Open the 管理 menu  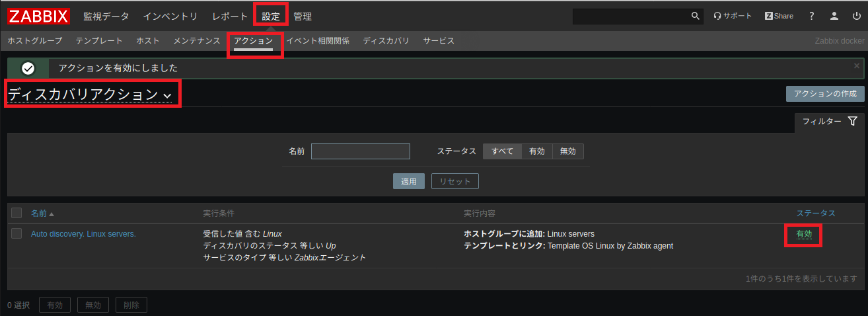(x=303, y=16)
